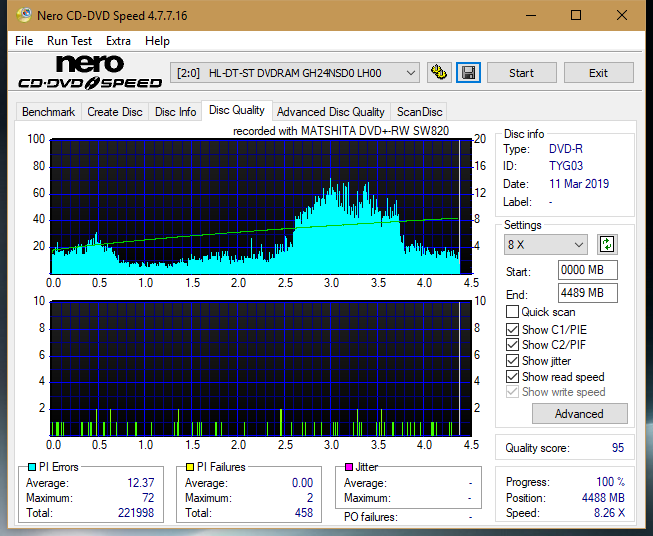This screenshot has width=653, height=536.
Task: Click the Progress value 100 %
Action: [x=611, y=482]
